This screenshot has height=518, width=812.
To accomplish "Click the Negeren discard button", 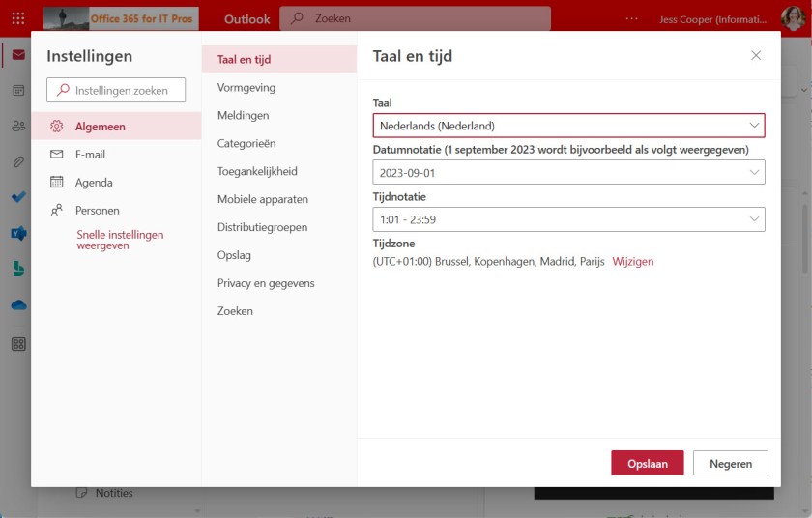I will point(731,463).
